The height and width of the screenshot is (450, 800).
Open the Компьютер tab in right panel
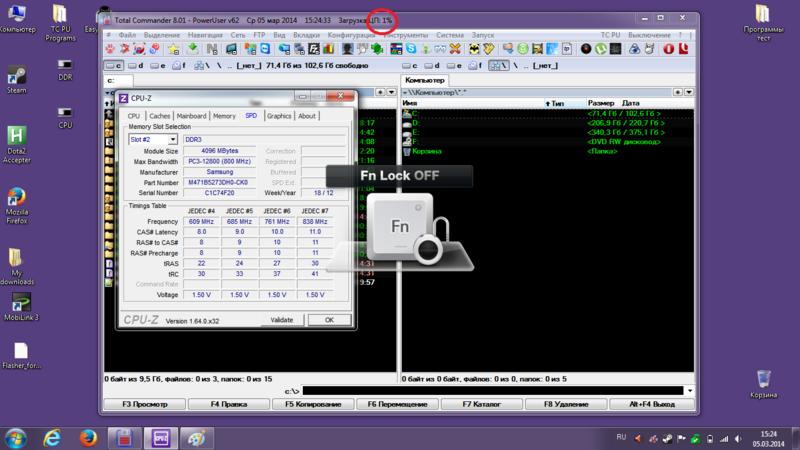coord(424,81)
